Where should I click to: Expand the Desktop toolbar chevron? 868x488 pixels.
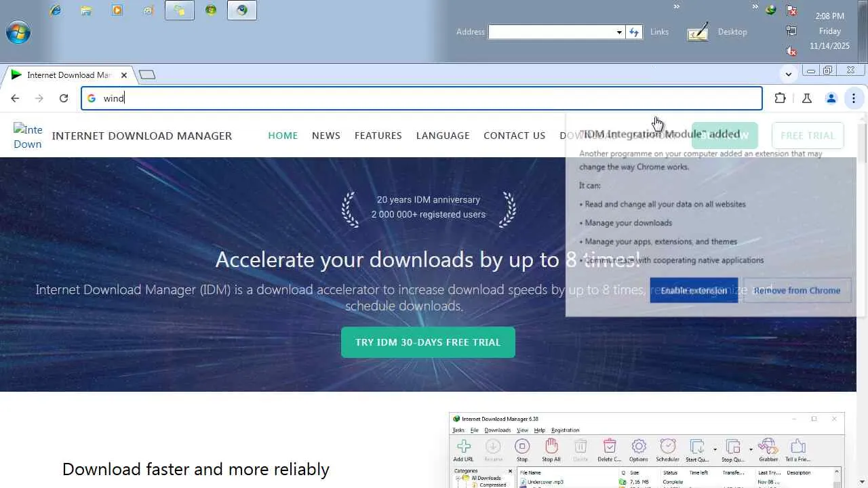pyautogui.click(x=755, y=7)
